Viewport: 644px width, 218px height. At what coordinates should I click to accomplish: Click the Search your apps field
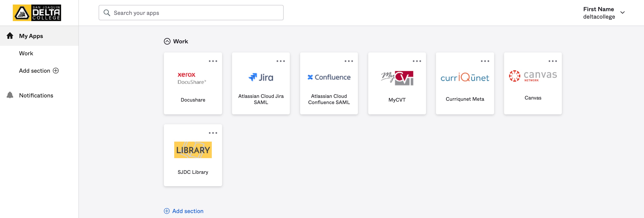click(191, 13)
